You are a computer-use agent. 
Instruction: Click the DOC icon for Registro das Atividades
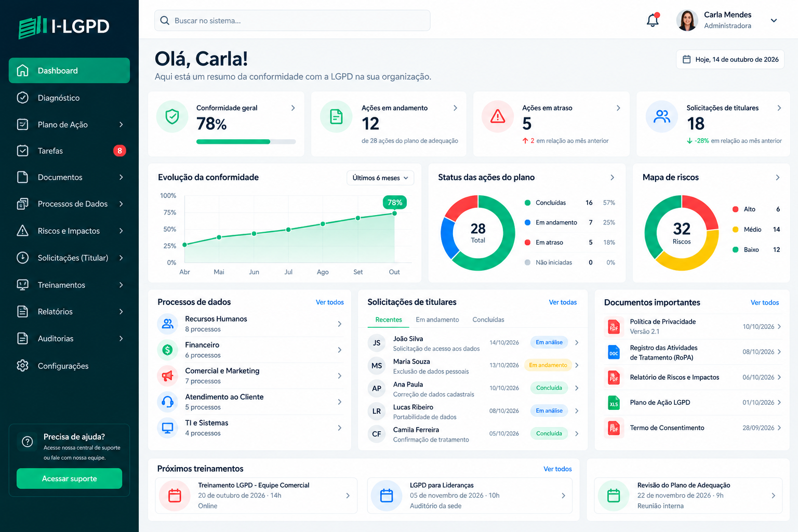[614, 352]
